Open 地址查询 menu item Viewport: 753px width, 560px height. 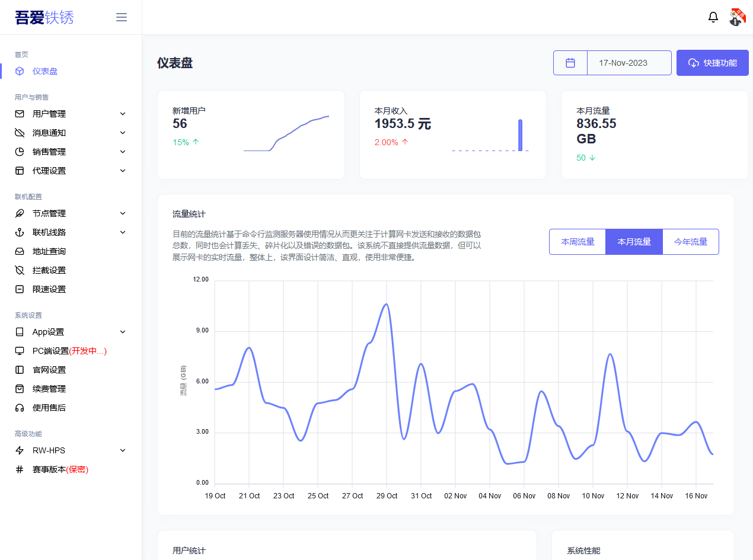pyautogui.click(x=49, y=251)
